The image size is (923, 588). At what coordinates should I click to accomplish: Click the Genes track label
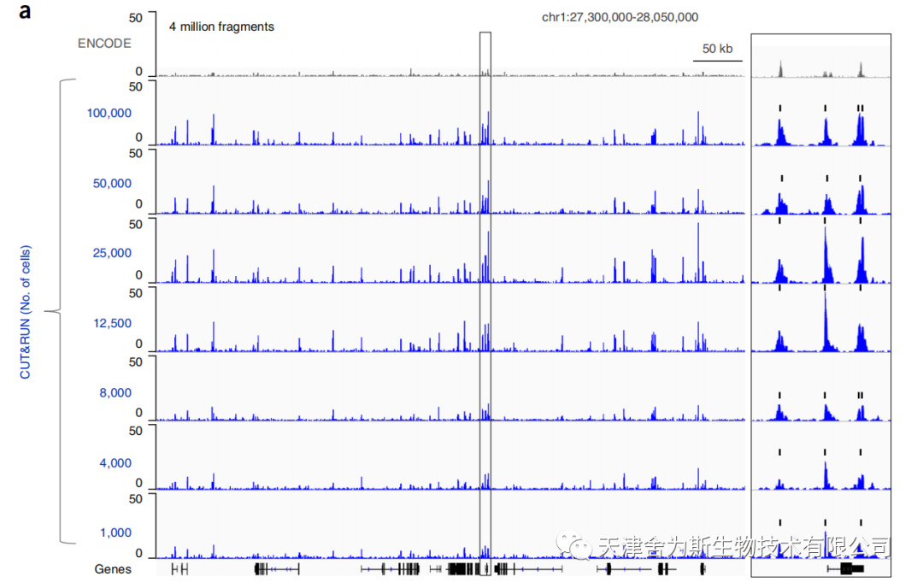[x=113, y=569]
